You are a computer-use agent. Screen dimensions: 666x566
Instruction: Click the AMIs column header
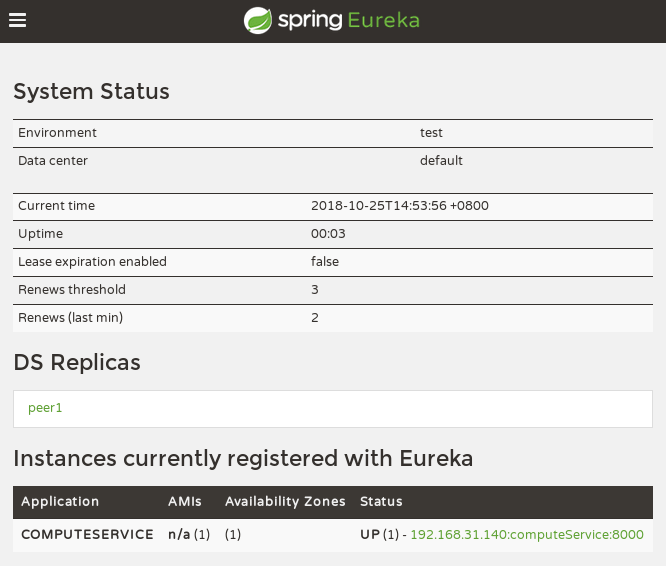tap(185, 501)
